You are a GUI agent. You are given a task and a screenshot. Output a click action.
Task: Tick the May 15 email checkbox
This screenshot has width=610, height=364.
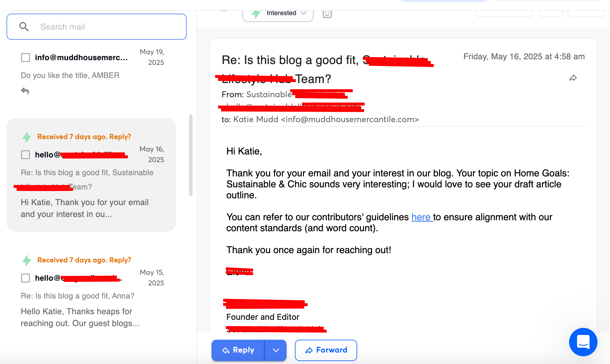26,278
